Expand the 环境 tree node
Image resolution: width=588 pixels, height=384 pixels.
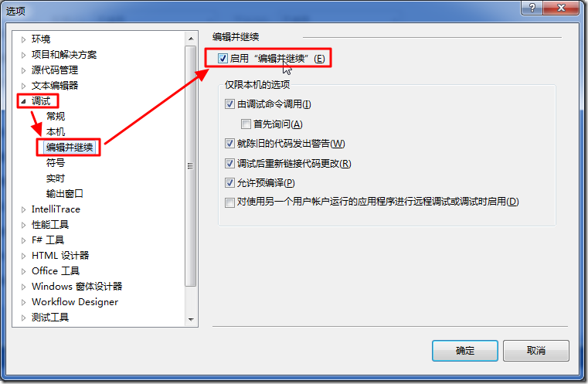click(23, 39)
